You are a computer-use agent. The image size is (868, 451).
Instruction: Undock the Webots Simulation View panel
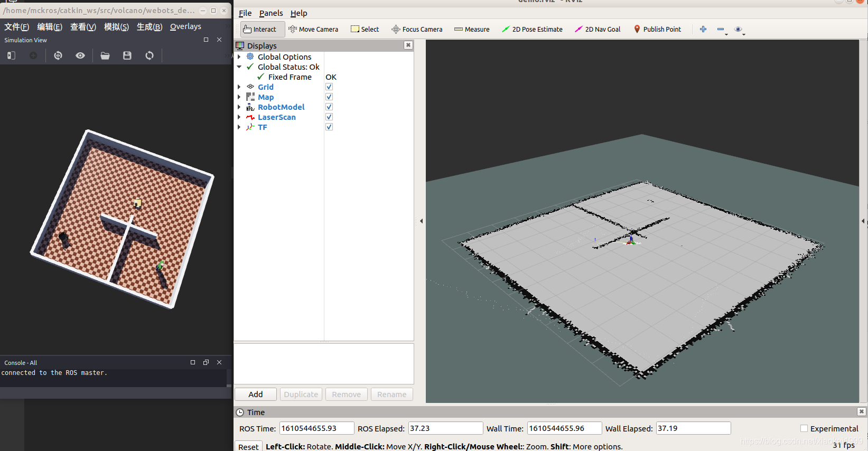coord(206,40)
